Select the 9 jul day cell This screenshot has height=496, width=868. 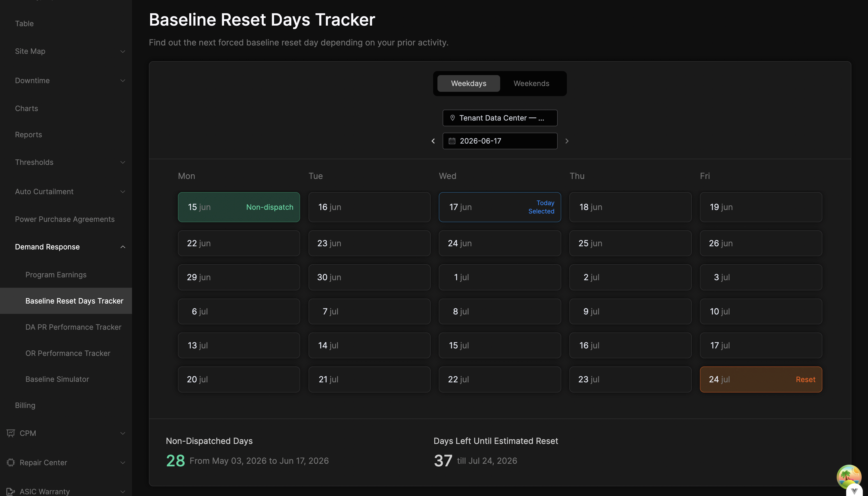pyautogui.click(x=630, y=311)
